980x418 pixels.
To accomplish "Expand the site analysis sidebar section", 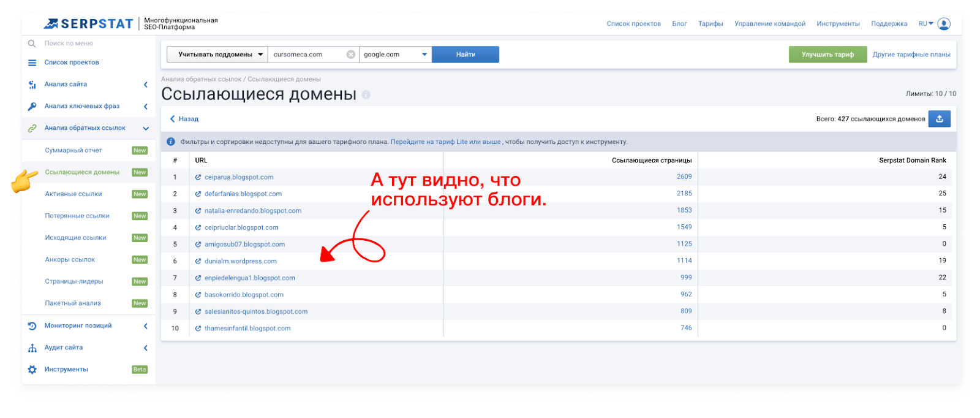I will point(146,85).
